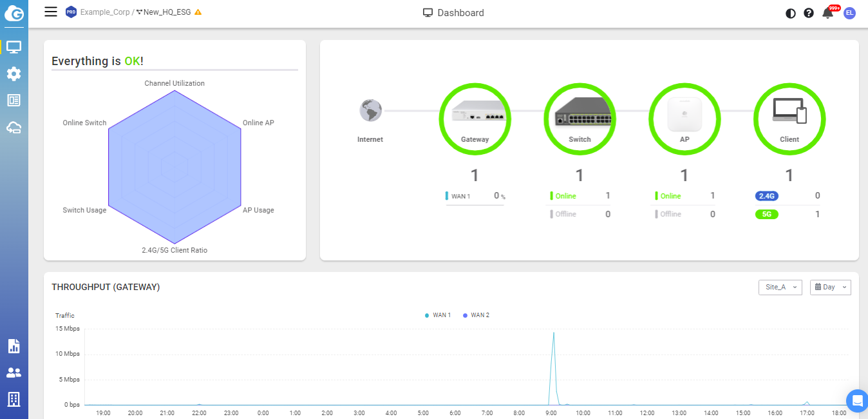Viewport: 868px width, 419px height.
Task: Expand the Day time range dropdown
Action: tap(830, 287)
